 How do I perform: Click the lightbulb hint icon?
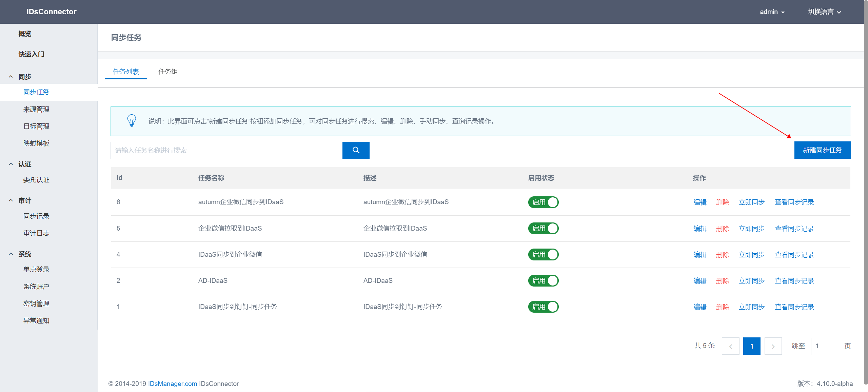point(132,121)
